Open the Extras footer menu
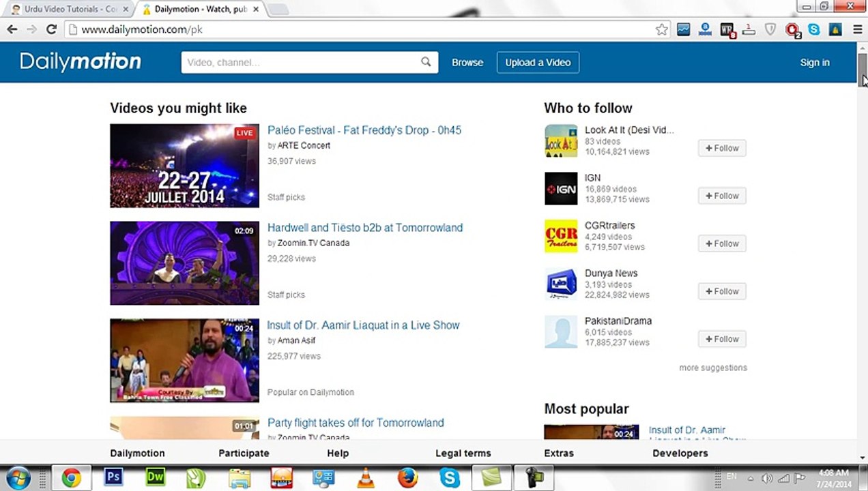The height and width of the screenshot is (491, 868). pos(559,453)
